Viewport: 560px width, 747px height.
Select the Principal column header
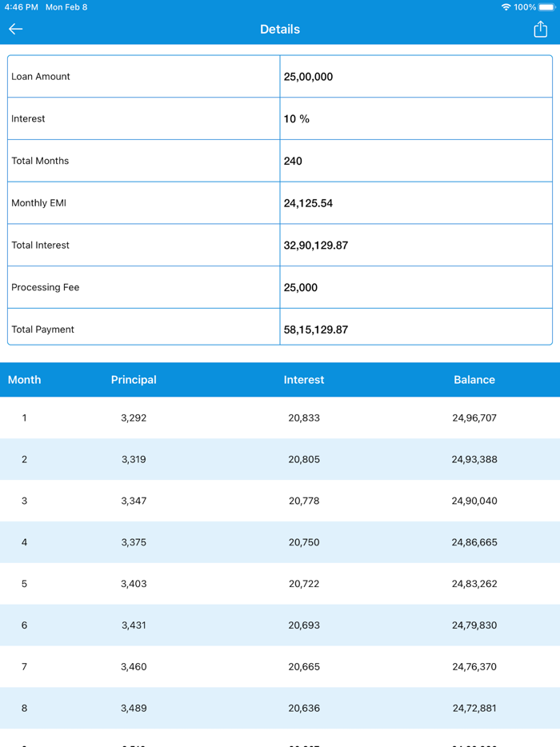coord(134,379)
